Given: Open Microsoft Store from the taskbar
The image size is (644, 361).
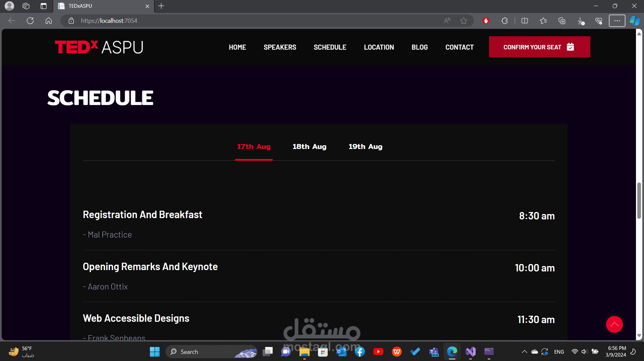Looking at the screenshot, I should (x=323, y=352).
